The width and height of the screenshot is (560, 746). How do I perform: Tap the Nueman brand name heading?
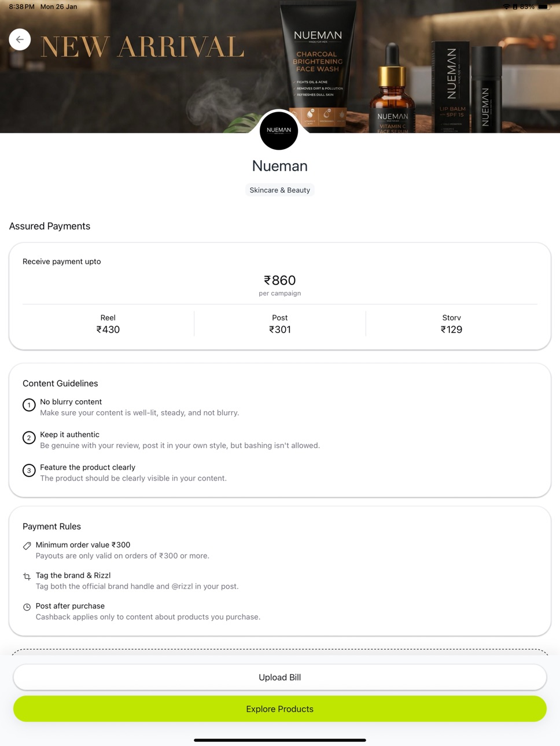[x=280, y=166]
